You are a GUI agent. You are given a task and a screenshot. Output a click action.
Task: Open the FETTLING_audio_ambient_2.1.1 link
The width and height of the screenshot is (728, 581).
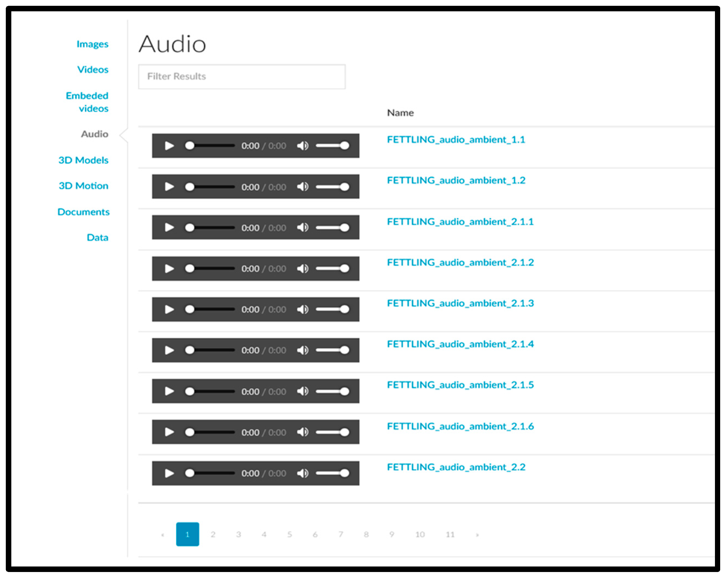[x=460, y=222]
